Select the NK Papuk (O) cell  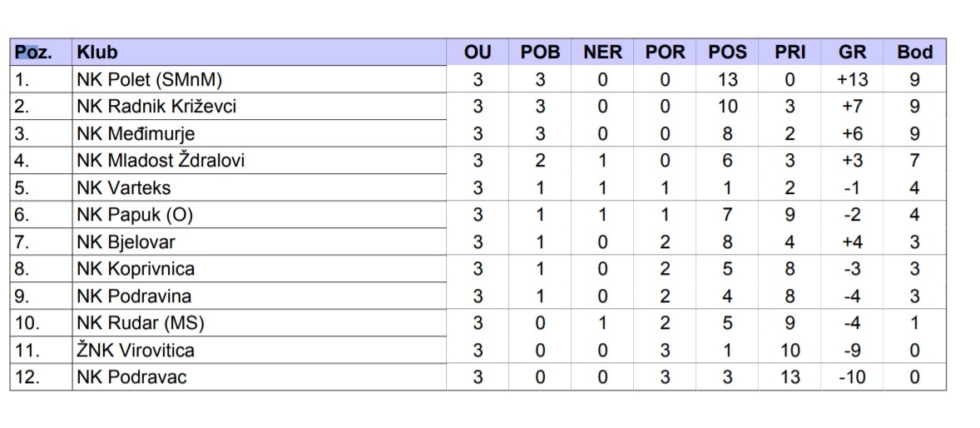point(135,215)
